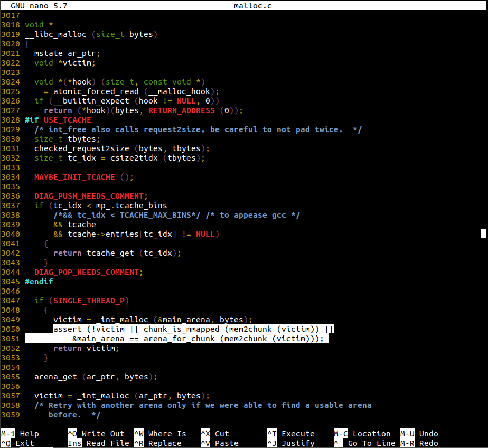Click the ^O Write Out shortcut
This screenshot has width=488, height=448.
[96, 434]
